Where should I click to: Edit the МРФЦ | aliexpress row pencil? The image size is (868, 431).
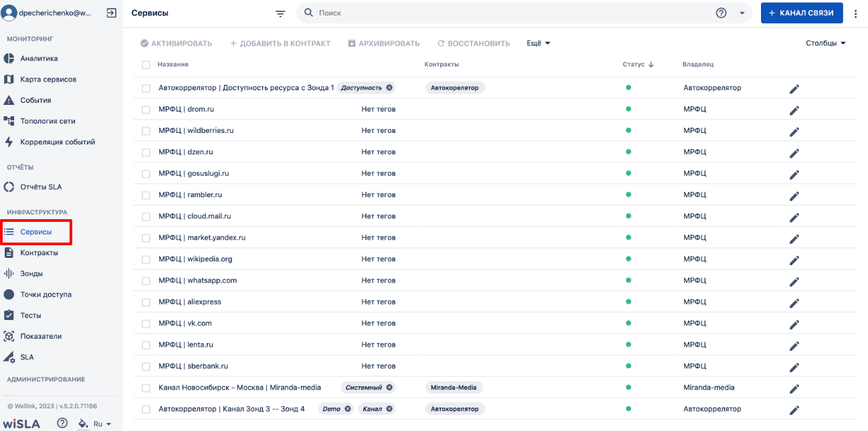[x=794, y=303]
